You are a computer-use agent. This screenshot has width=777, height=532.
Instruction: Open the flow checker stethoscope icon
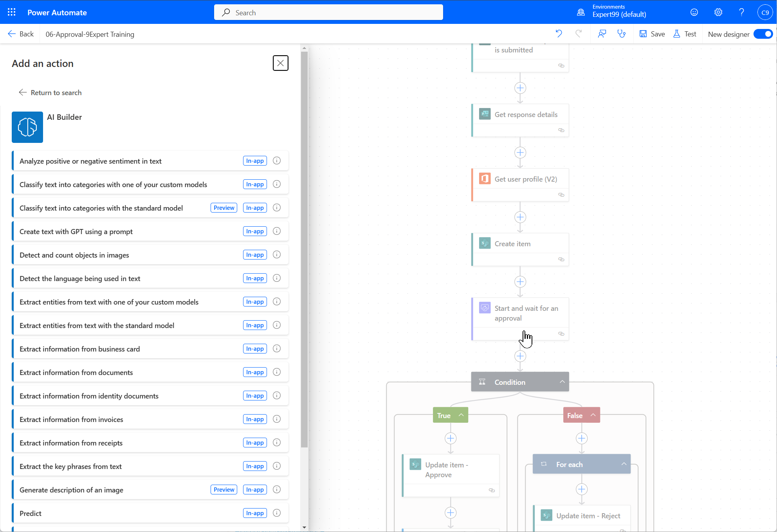tap(622, 34)
